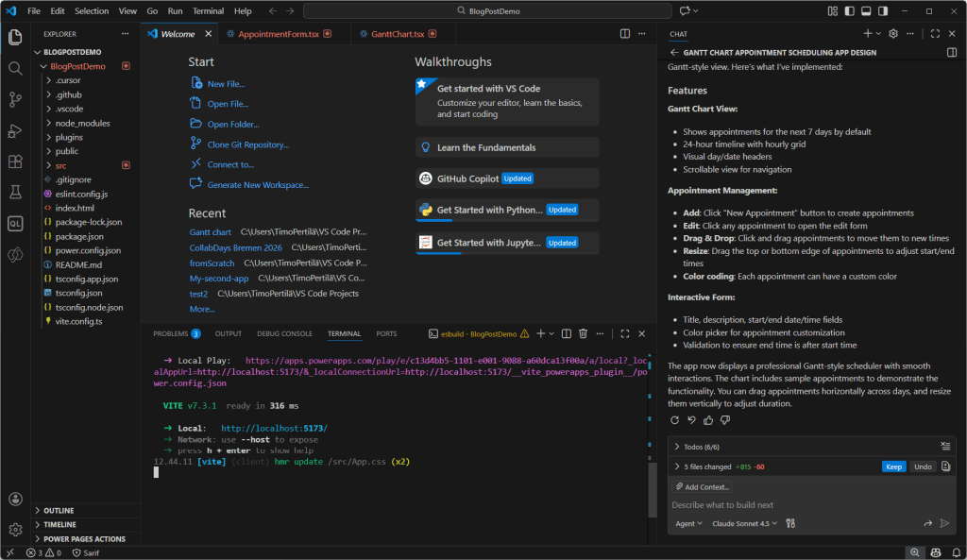Switch to the GanttChart.tsx tab

[396, 34]
